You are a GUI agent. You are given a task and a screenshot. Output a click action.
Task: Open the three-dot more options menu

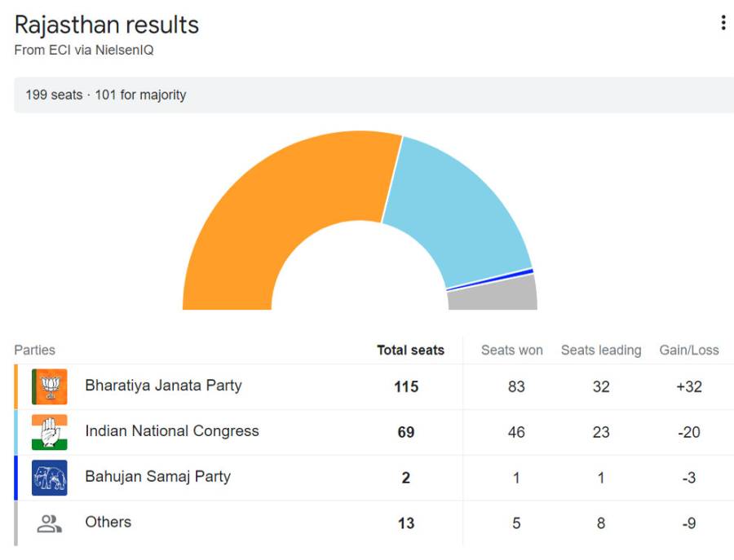point(723,23)
